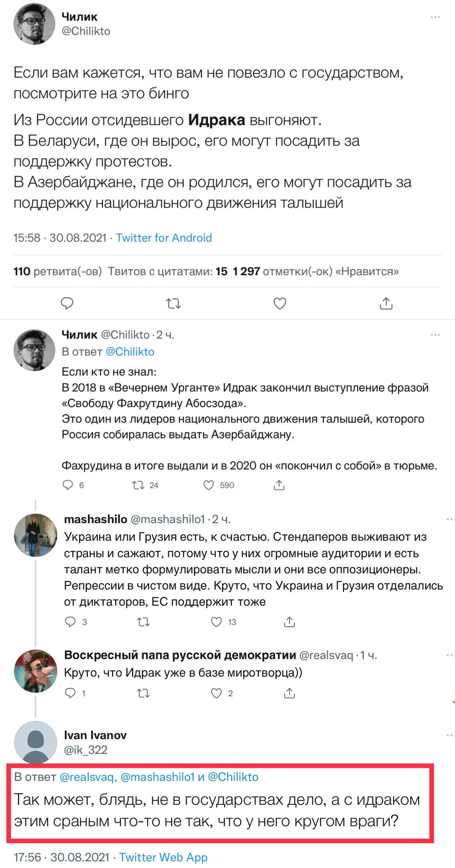Open Чилик's profile avatar photo
Screen dimensions: 455x868
pos(34,21)
